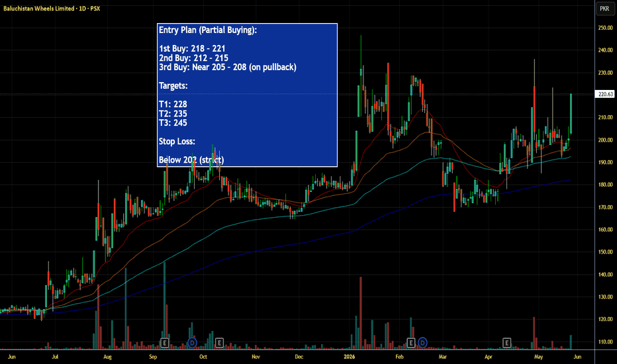Select the tallest red volume bar in January
Image resolution: width=617 pixels, height=364 pixels.
360,313
